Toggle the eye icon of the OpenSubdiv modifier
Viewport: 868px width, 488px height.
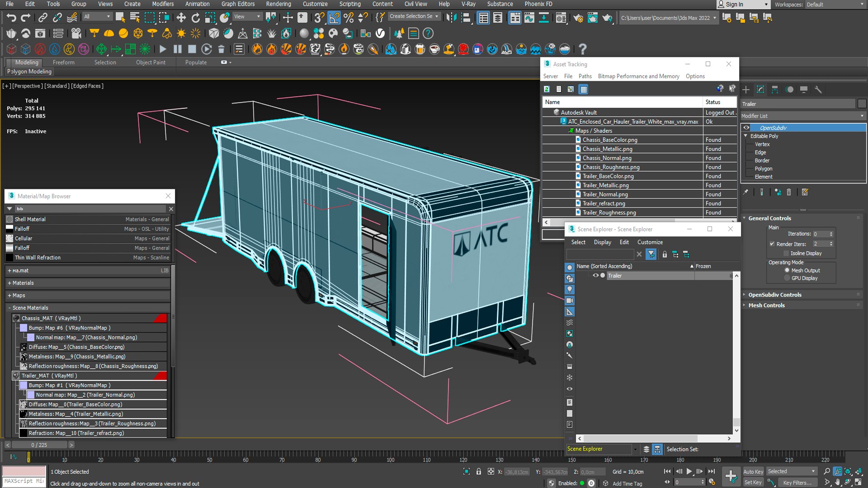(746, 128)
